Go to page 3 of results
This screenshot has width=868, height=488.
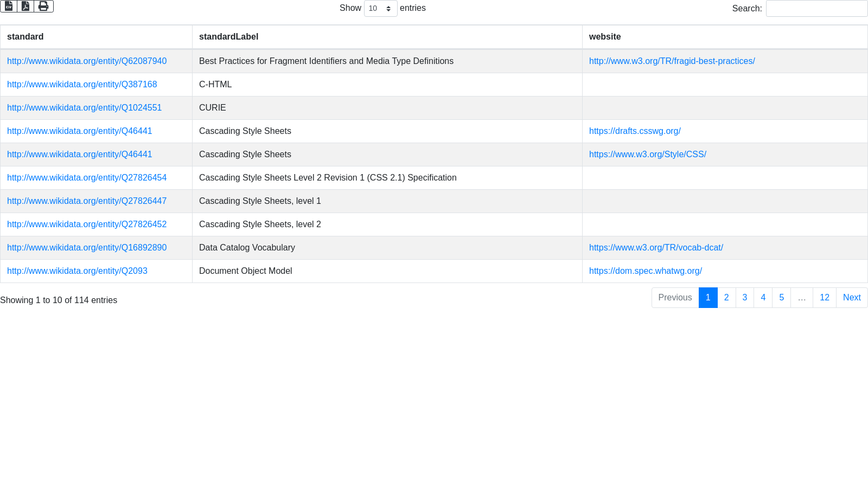click(x=745, y=298)
